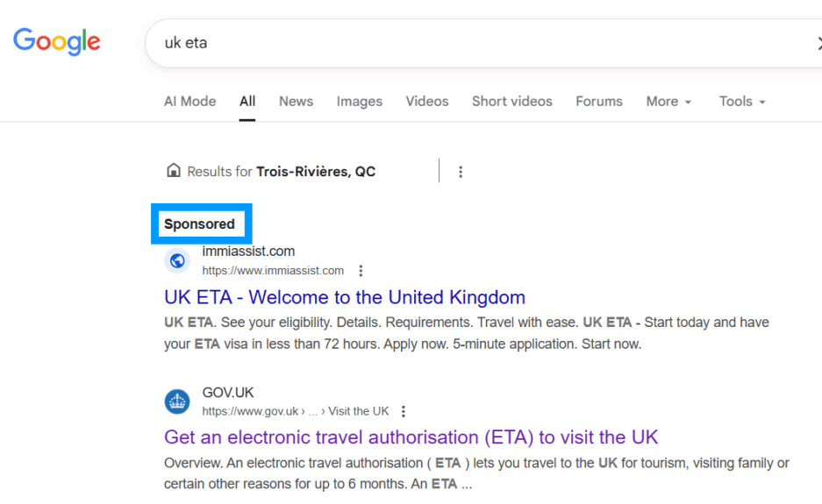Click the Sponsored label
The width and height of the screenshot is (822, 504).
pyautogui.click(x=199, y=224)
